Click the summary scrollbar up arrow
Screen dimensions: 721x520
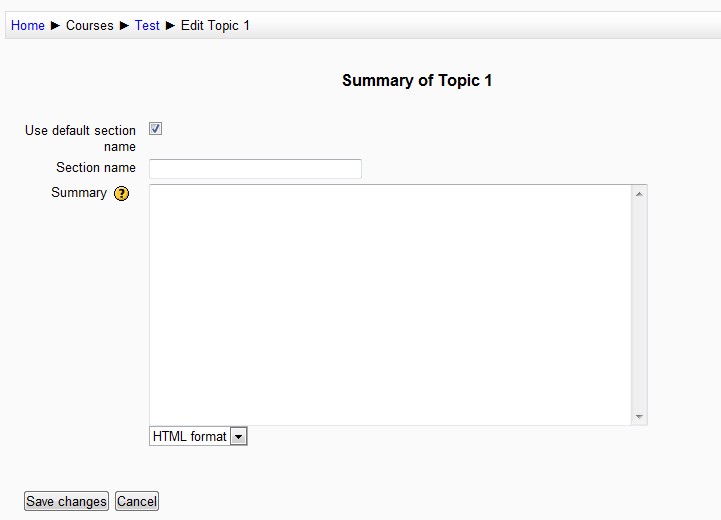coord(639,194)
